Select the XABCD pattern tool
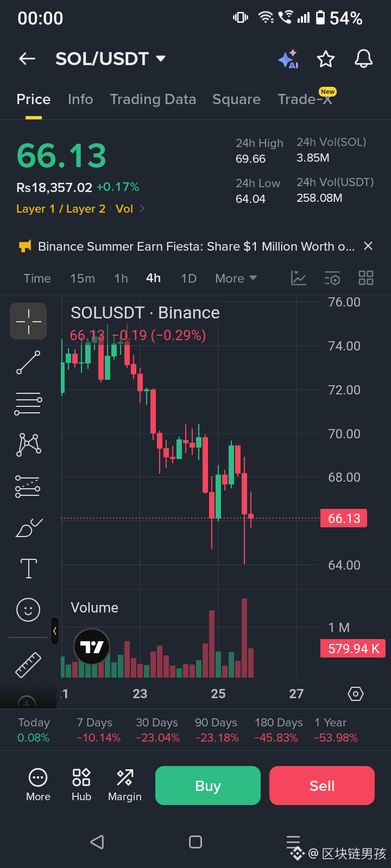This screenshot has height=868, width=391. point(29,444)
